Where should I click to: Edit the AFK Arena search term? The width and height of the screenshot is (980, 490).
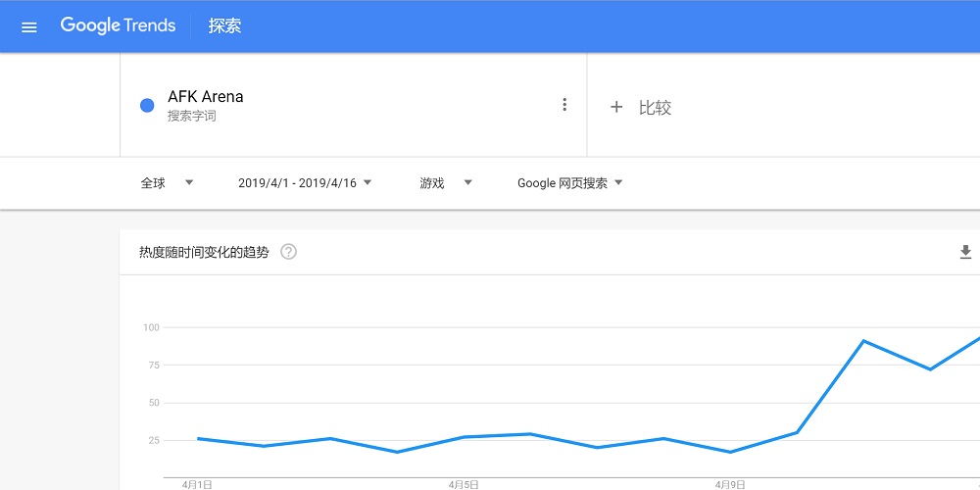(206, 96)
